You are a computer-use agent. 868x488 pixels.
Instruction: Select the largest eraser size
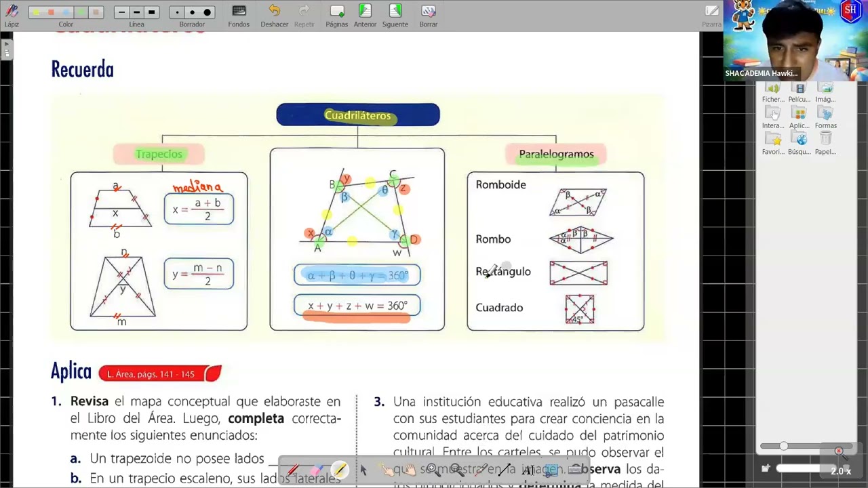point(207,12)
